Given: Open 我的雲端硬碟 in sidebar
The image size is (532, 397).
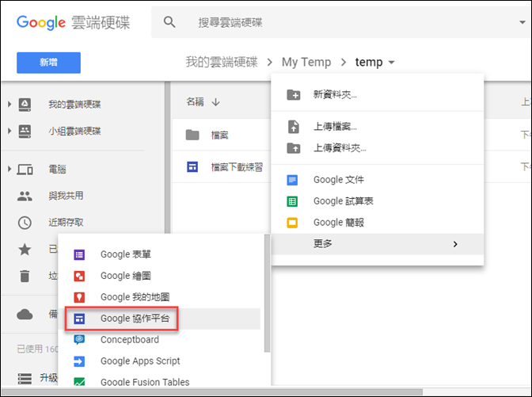Looking at the screenshot, I should tap(74, 105).
